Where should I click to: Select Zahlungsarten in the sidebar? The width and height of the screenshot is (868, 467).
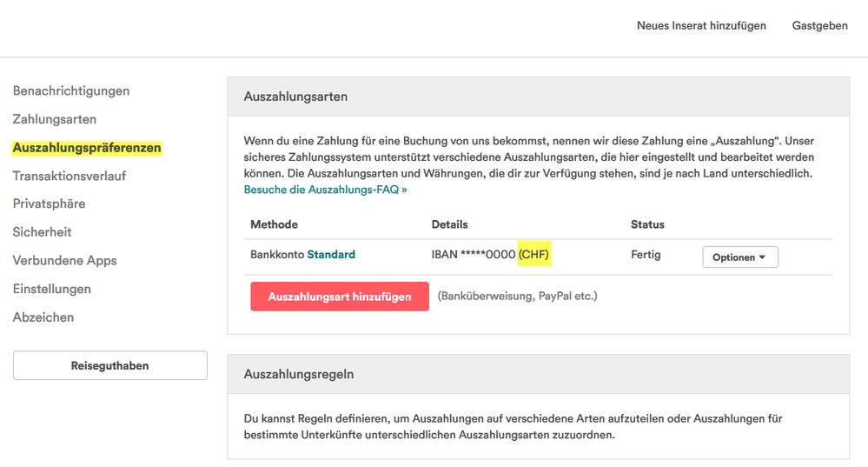pos(55,119)
